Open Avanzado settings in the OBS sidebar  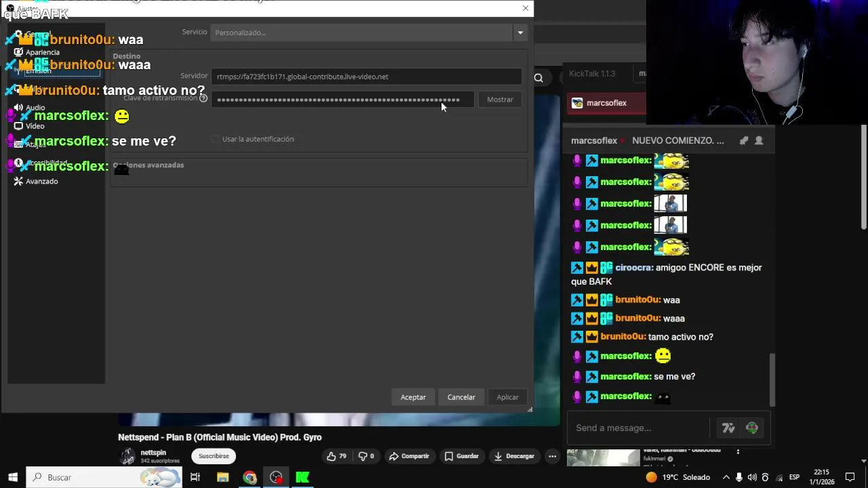point(41,182)
